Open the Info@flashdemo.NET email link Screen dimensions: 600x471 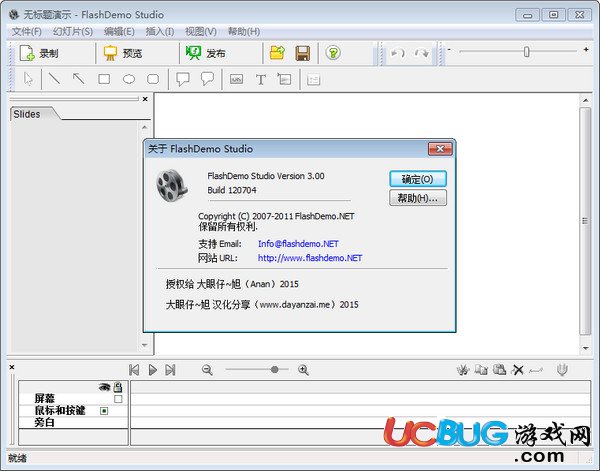click(x=298, y=244)
